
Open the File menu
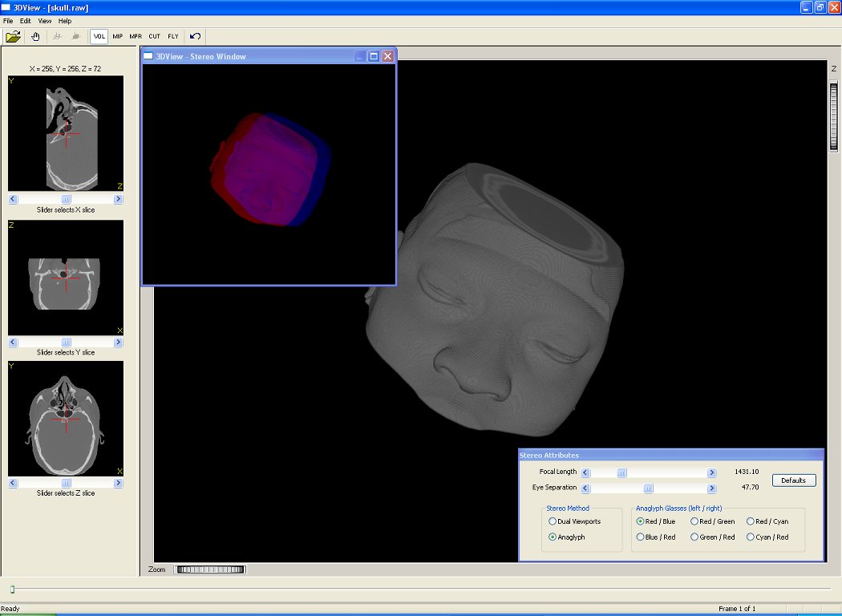8,21
